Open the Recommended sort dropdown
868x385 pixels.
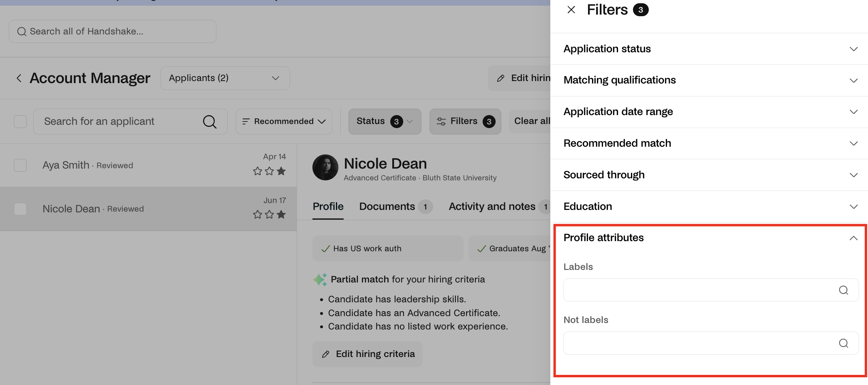coord(284,122)
